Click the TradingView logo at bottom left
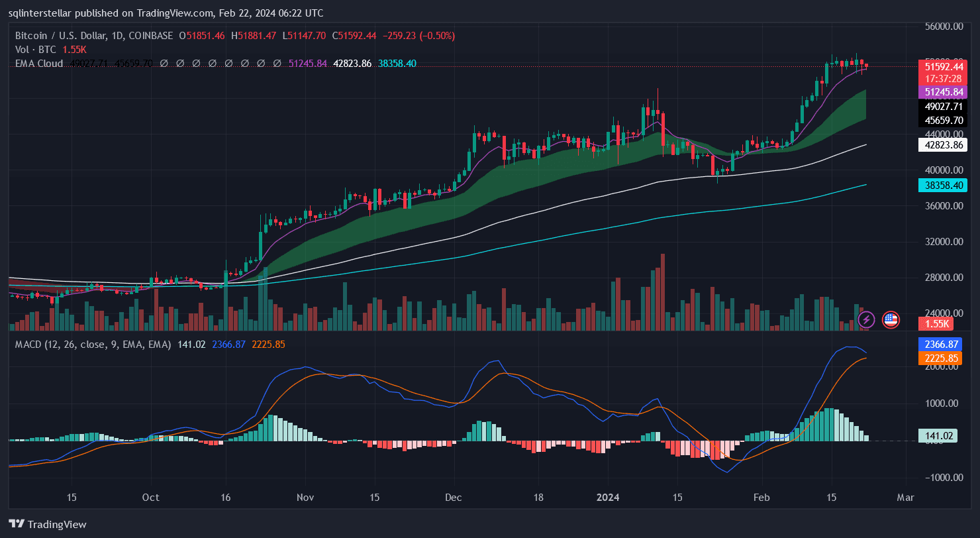 (48, 524)
